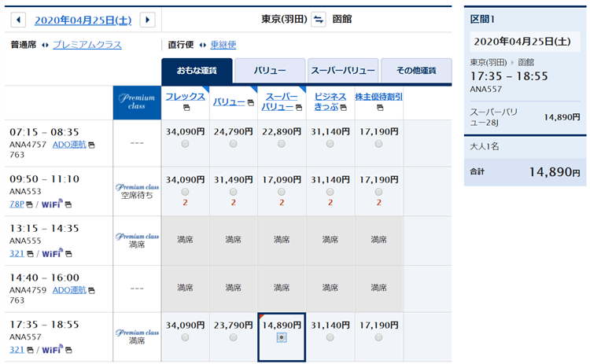Select 17,090円 fare on 09:50 flight

click(x=282, y=192)
